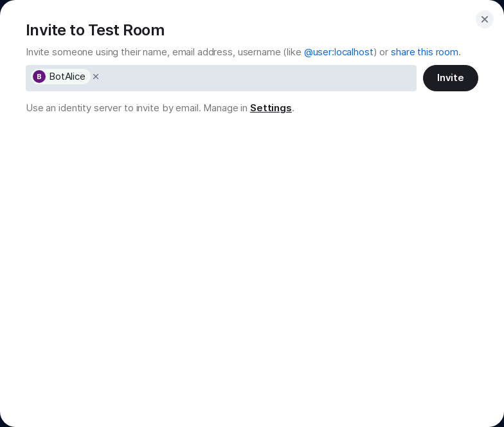The width and height of the screenshot is (504, 427).
Task: Click the empty white area of the dialog
Action: click(252, 270)
